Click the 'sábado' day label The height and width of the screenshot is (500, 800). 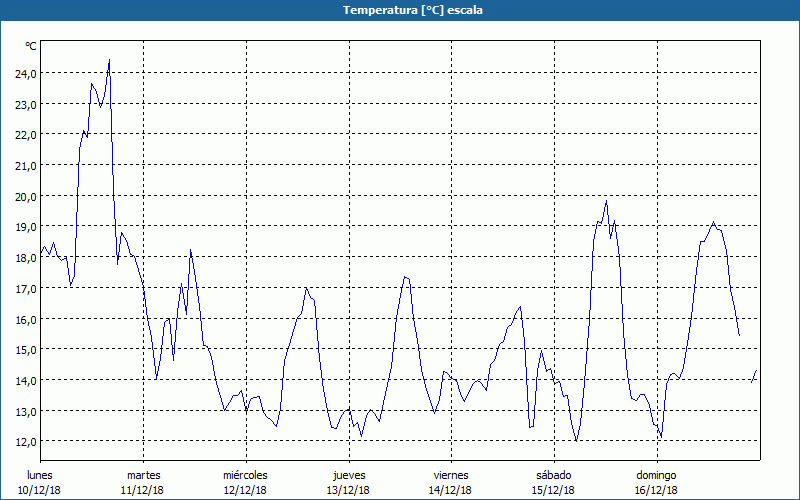(554, 475)
